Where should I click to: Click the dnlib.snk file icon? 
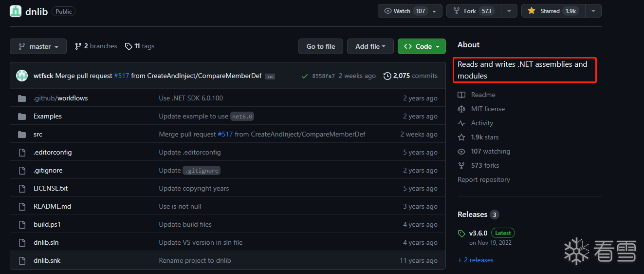click(x=22, y=260)
